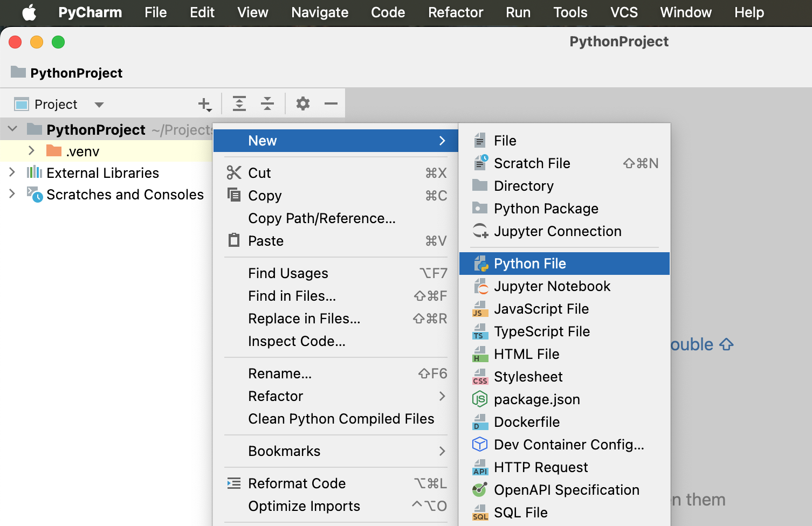The width and height of the screenshot is (812, 526).
Task: Click the CSS Stylesheet icon
Action: click(480, 377)
